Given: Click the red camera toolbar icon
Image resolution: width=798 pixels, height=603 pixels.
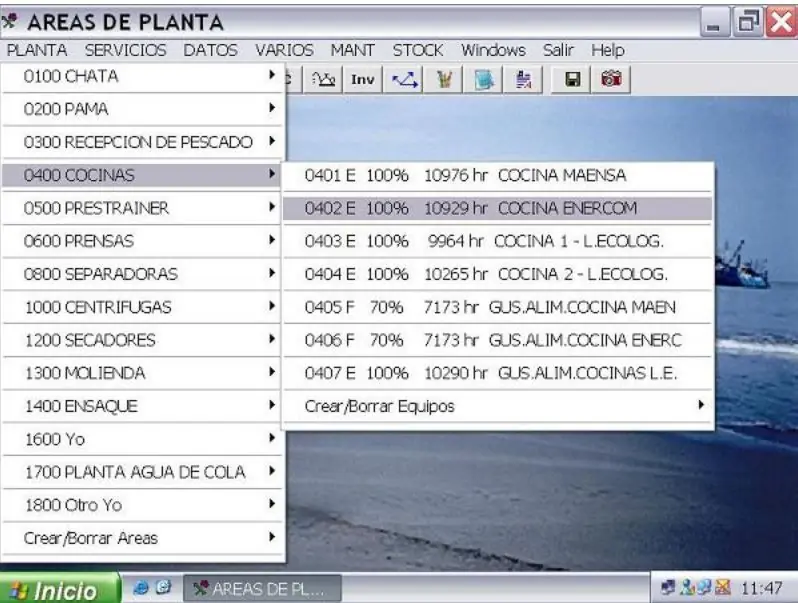Looking at the screenshot, I should pos(611,79).
